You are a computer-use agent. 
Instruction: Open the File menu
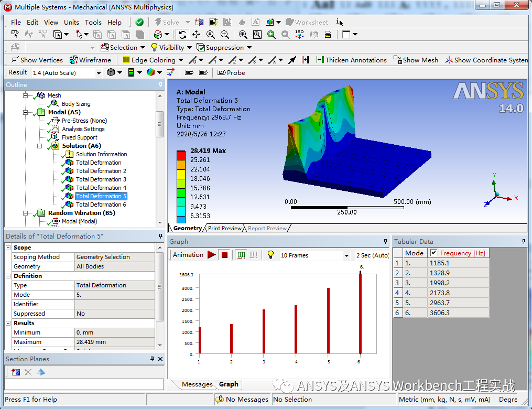(x=16, y=23)
